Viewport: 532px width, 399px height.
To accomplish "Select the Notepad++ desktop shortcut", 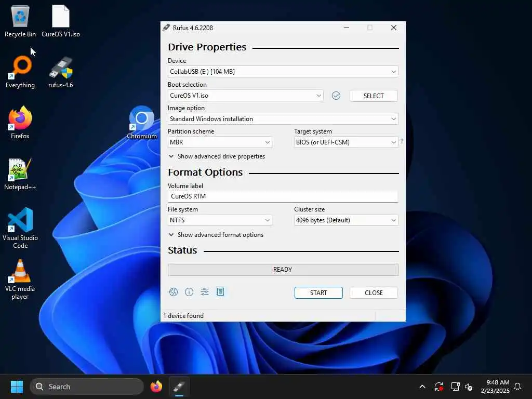I will [20, 174].
